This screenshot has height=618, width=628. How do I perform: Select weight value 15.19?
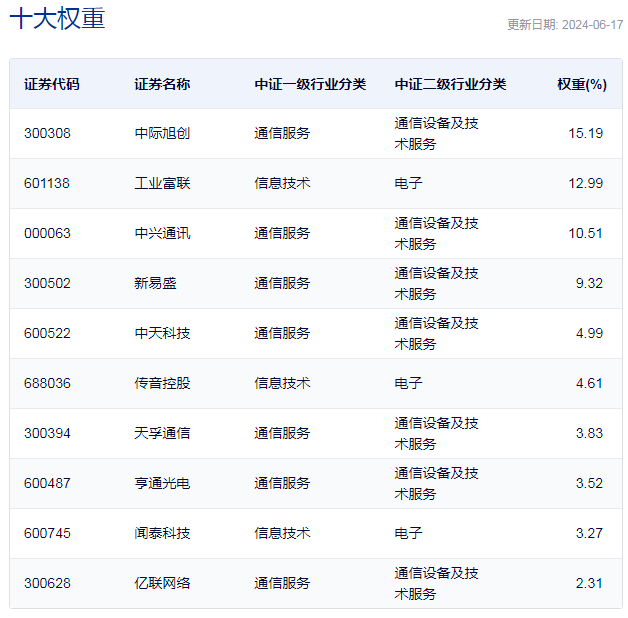pos(586,133)
